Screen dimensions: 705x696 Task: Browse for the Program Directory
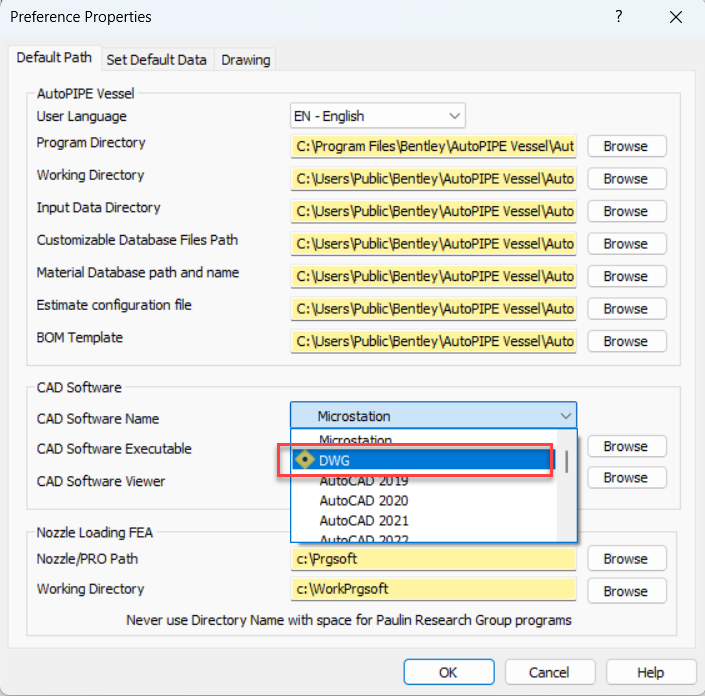click(627, 146)
